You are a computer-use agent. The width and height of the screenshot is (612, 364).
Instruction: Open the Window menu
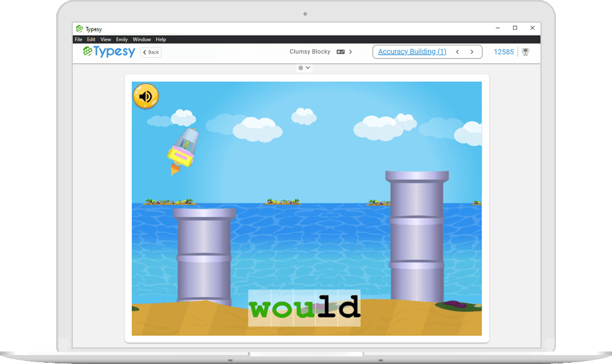[141, 39]
